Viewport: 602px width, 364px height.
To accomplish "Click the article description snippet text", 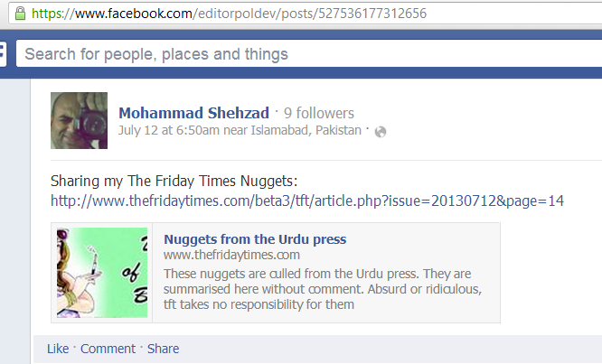I will (x=323, y=289).
